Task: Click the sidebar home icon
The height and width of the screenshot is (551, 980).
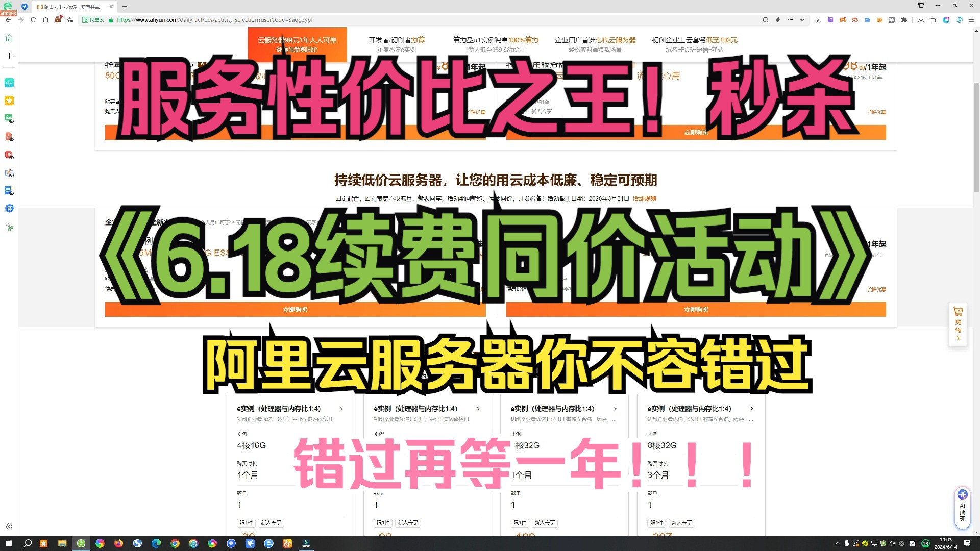Action: pyautogui.click(x=9, y=38)
